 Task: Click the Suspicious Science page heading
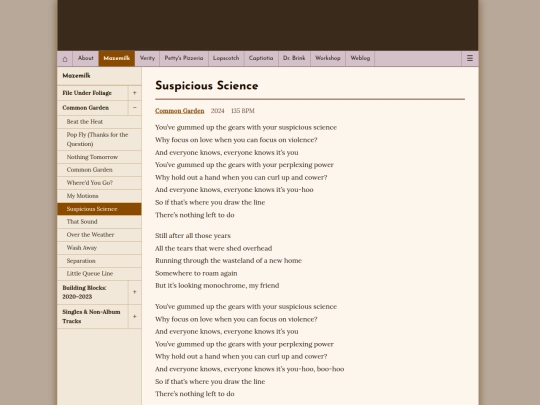tap(207, 86)
